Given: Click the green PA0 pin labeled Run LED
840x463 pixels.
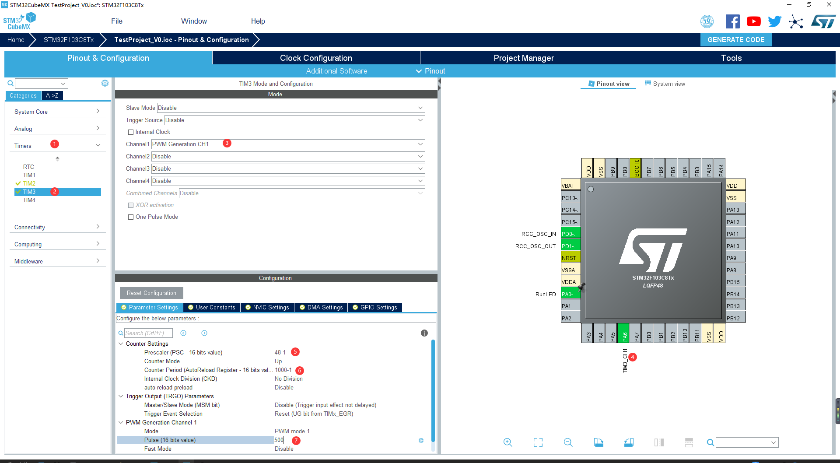Looking at the screenshot, I should (570, 294).
